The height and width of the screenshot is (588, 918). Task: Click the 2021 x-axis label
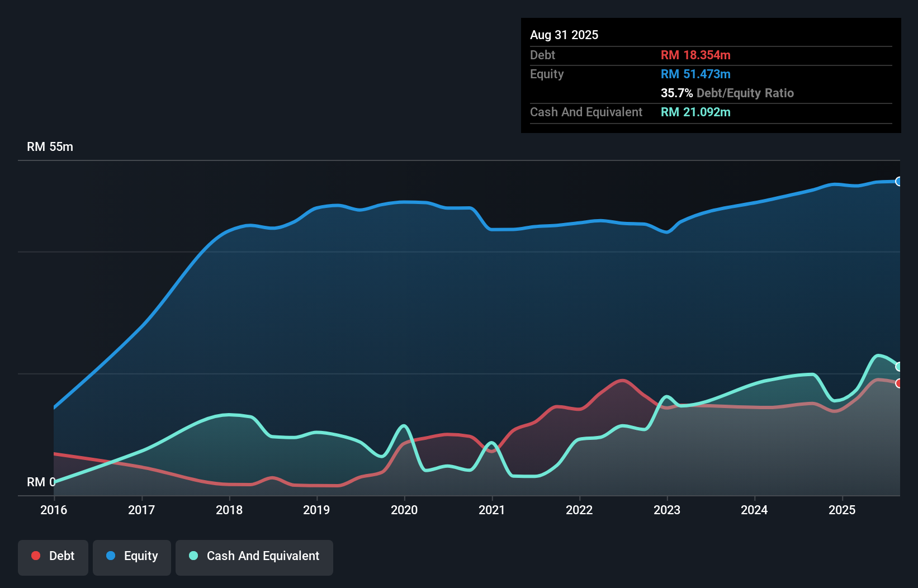[x=492, y=510]
